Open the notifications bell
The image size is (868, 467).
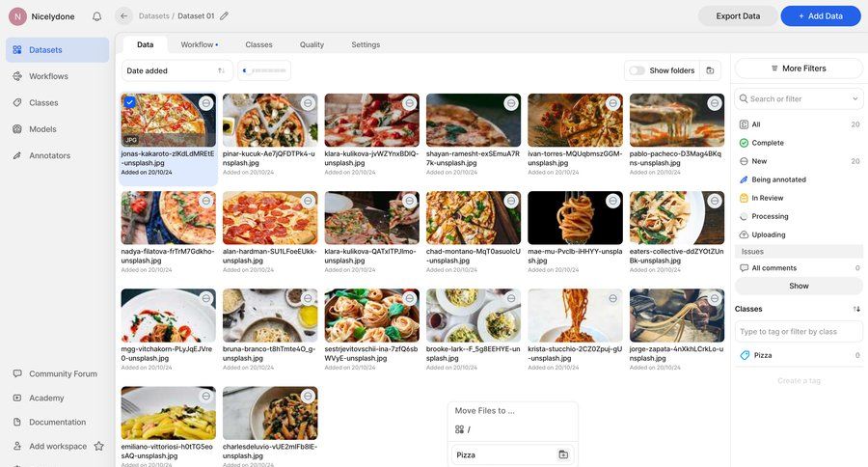(x=96, y=16)
